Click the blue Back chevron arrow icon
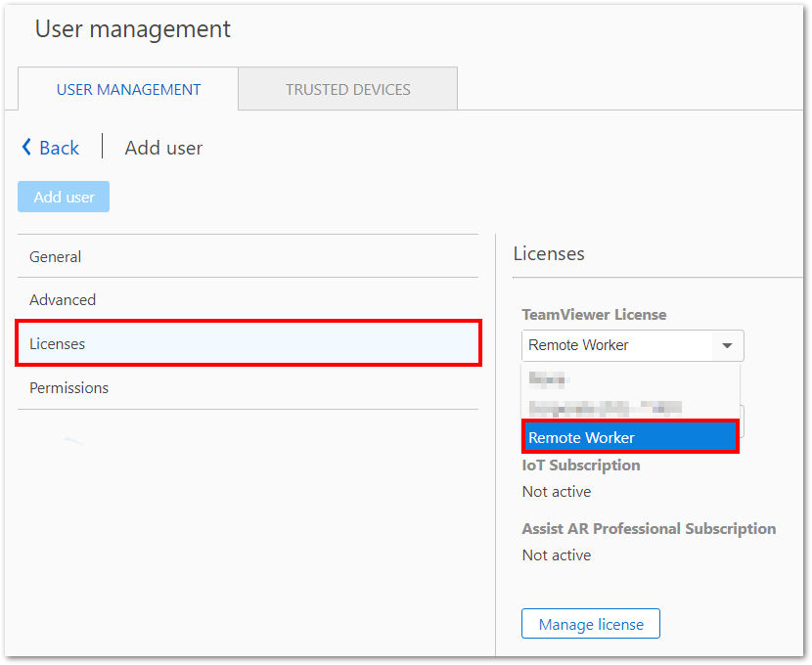 click(26, 147)
